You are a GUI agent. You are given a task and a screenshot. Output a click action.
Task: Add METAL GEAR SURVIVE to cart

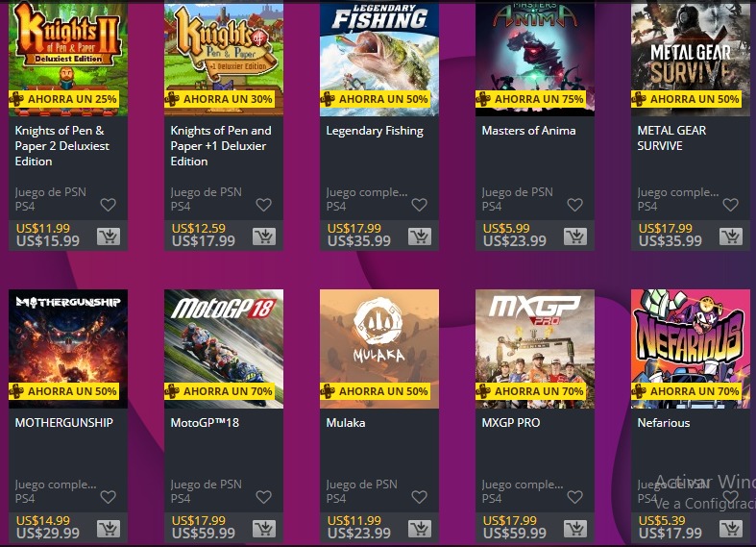point(731,236)
